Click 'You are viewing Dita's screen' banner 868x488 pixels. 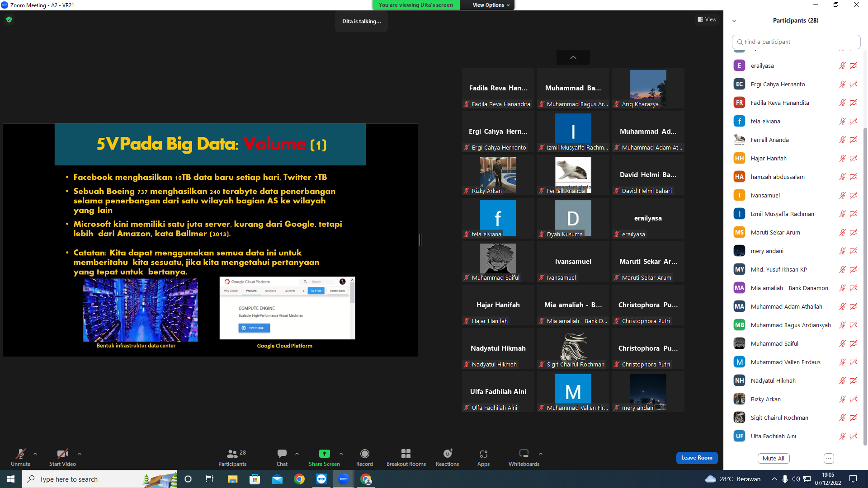click(x=416, y=5)
